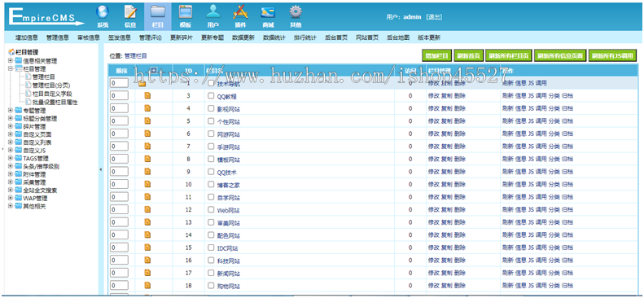Tick the checkbox for 自学网站
Screen dimensions: 644x298
[x=211, y=197]
